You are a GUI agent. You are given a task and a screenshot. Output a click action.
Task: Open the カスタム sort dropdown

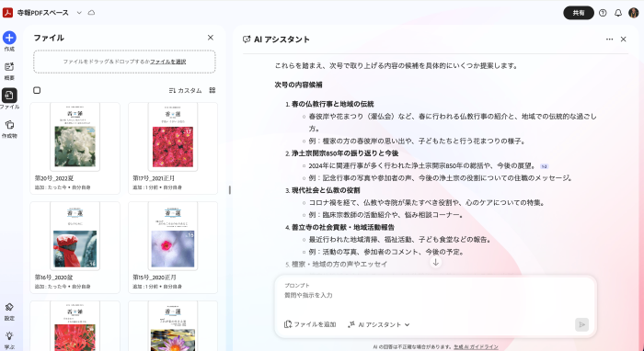pos(185,91)
